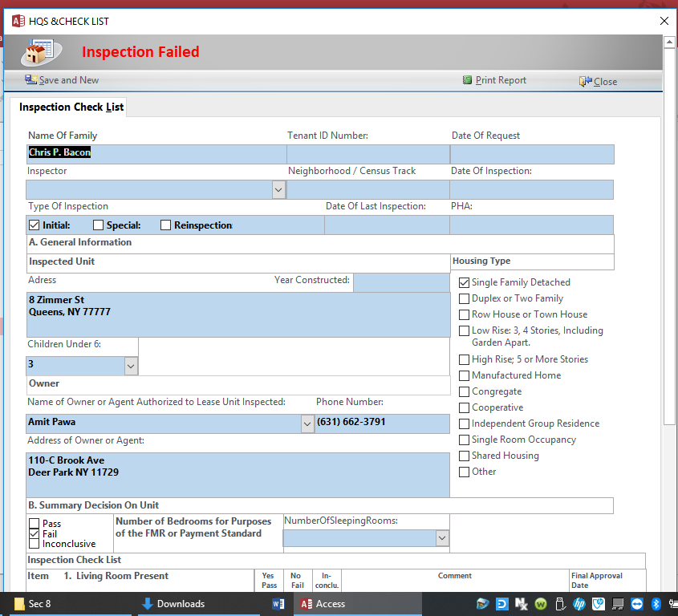Check the Congregate housing checkbox
The width and height of the screenshot is (678, 616).
464,391
